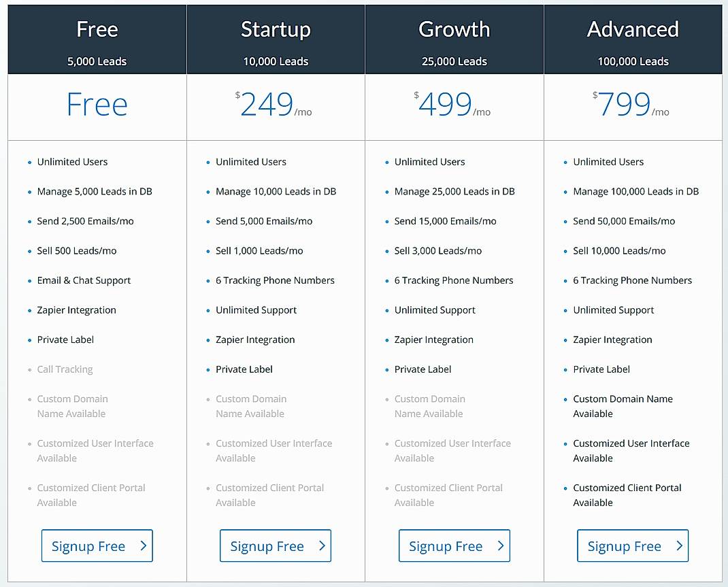Screen dimensions: 728x587
Task: Click Signup Free under the Startup plan
Action: [276, 546]
